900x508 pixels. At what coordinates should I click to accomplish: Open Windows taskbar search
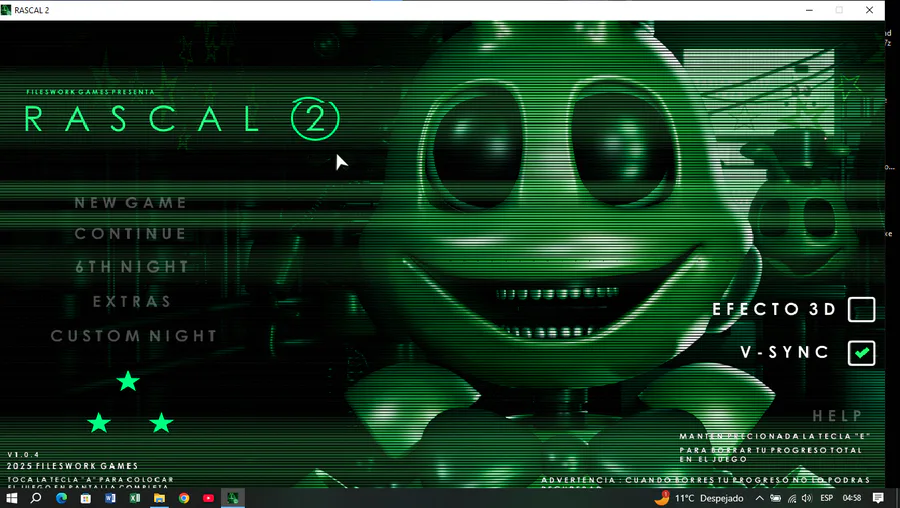(36, 498)
